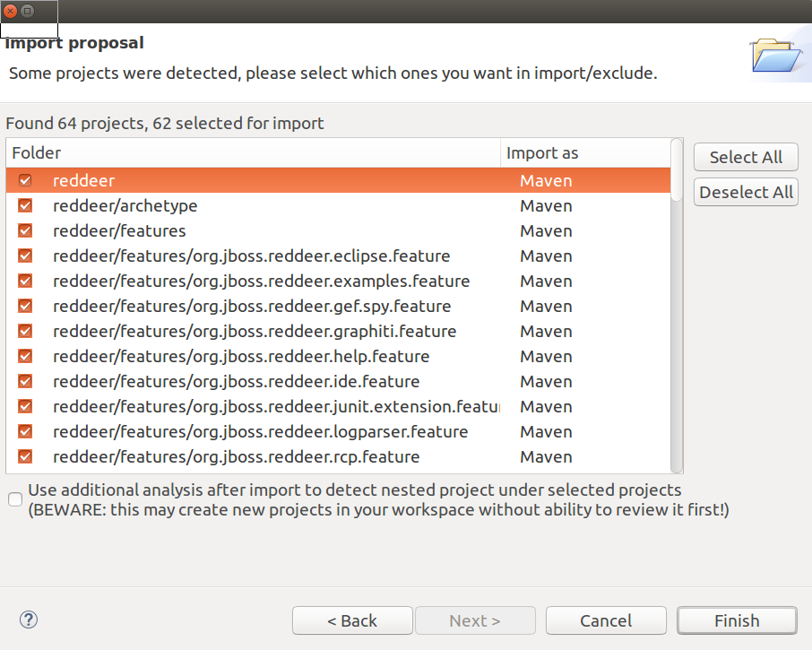Viewport: 812px width, 650px height.
Task: Click the help question mark icon
Action: (29, 620)
